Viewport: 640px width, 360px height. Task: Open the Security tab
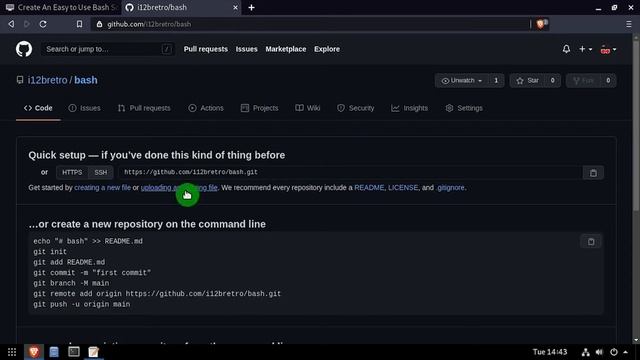(x=356, y=108)
